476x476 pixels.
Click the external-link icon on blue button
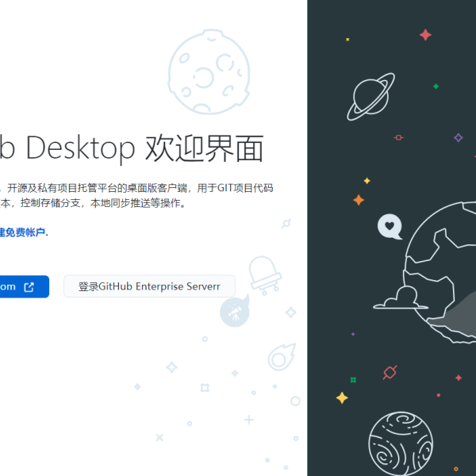click(29, 287)
